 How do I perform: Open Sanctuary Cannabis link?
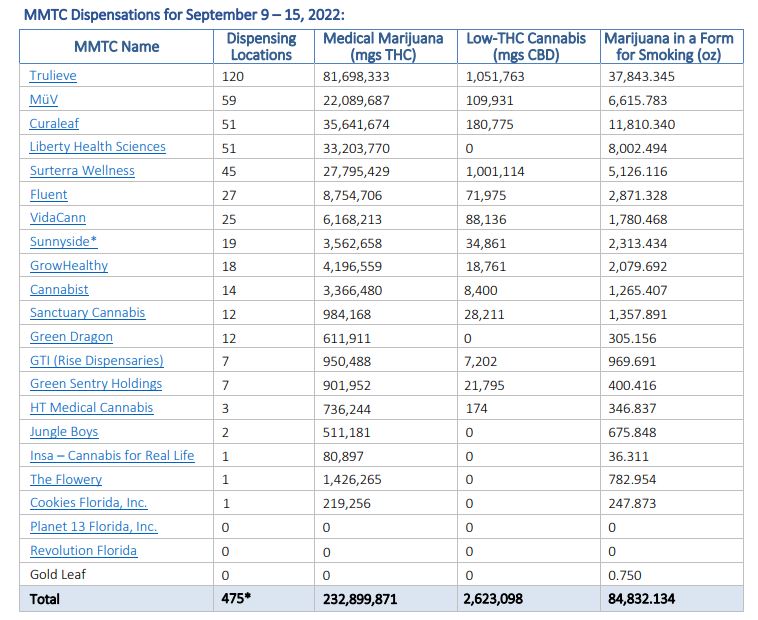87,313
